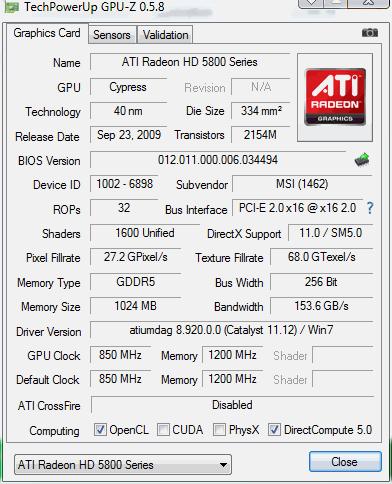Open the ATI Radeon HD 5800 Series dropdown
Image resolution: width=392 pixels, height=484 pixels.
click(123, 465)
